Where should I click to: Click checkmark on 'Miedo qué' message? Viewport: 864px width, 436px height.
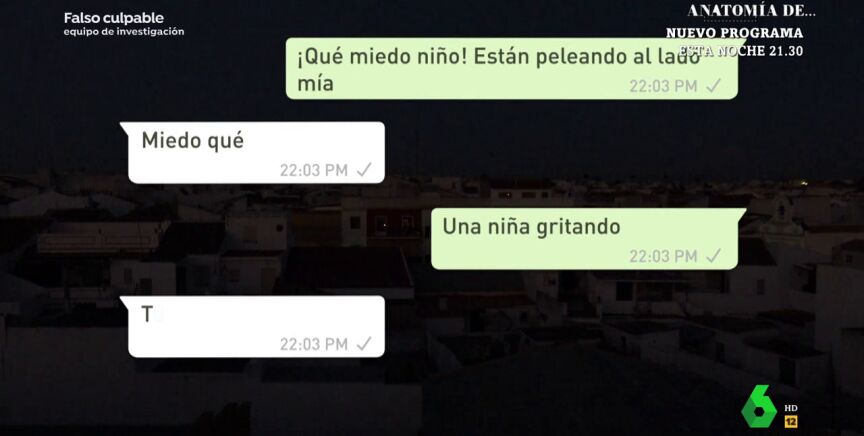point(364,170)
